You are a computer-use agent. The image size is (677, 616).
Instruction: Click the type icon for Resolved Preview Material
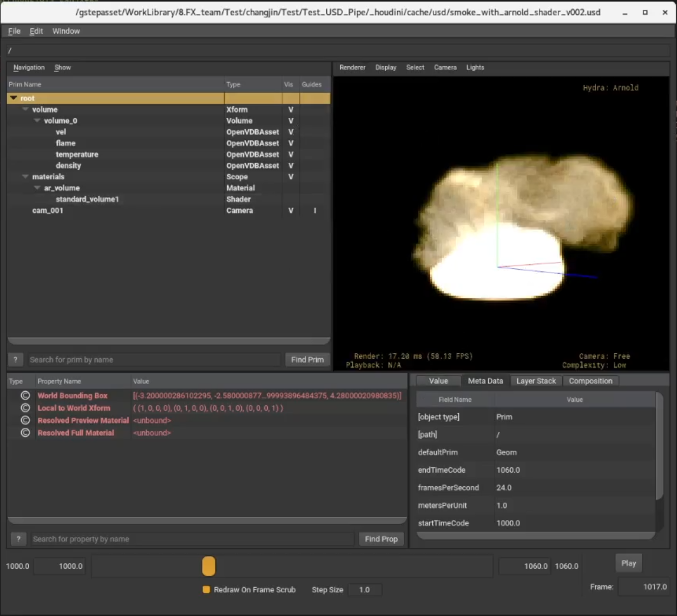point(25,420)
